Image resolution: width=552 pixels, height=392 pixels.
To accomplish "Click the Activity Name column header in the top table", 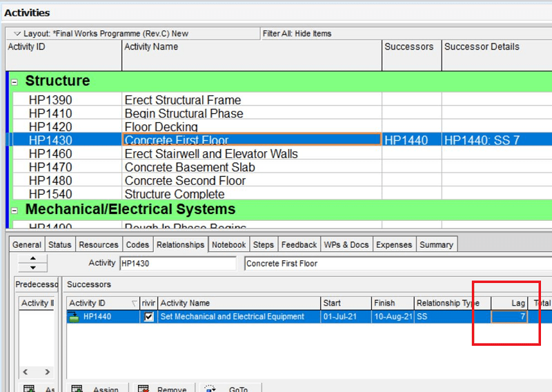I will 252,55.
